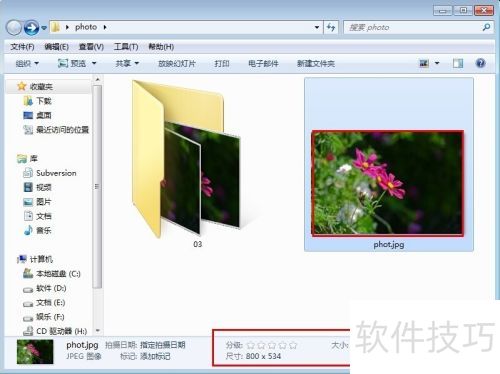Open the 组织 toolbar dropdown

coord(27,63)
